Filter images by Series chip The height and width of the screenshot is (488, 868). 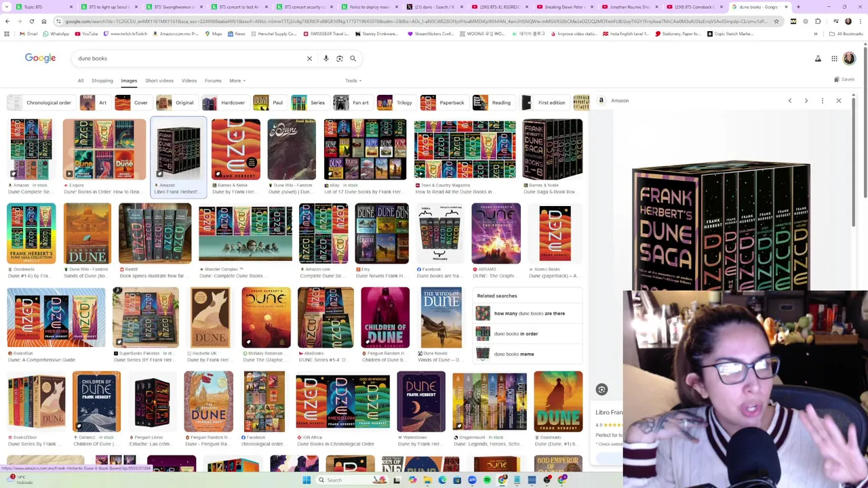(309, 103)
